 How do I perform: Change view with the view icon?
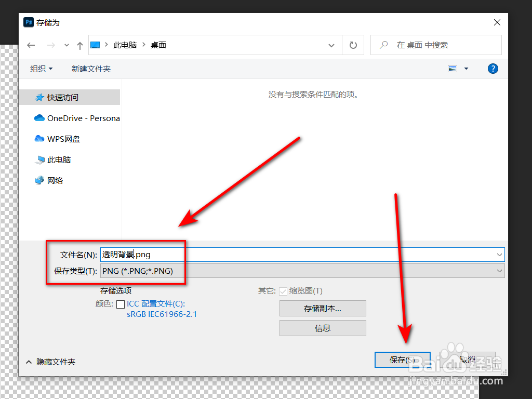point(453,69)
